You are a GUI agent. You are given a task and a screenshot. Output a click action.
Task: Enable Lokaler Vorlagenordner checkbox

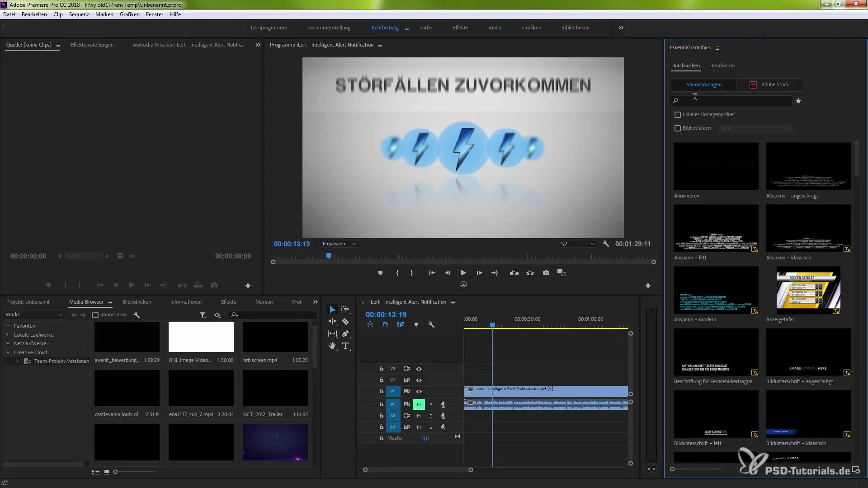point(678,115)
